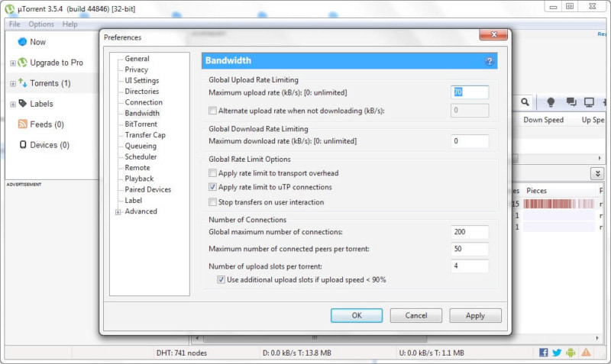Click the Feeds RSS icon
The image size is (611, 364).
click(x=23, y=124)
